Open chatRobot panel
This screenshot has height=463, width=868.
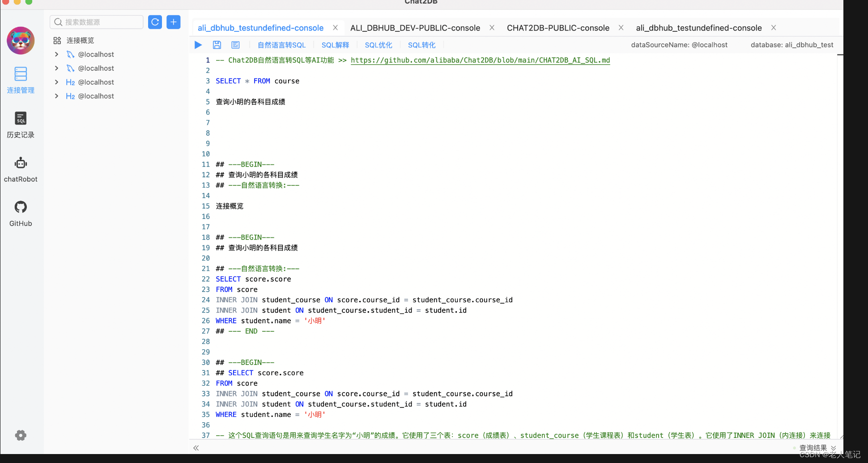click(x=21, y=170)
